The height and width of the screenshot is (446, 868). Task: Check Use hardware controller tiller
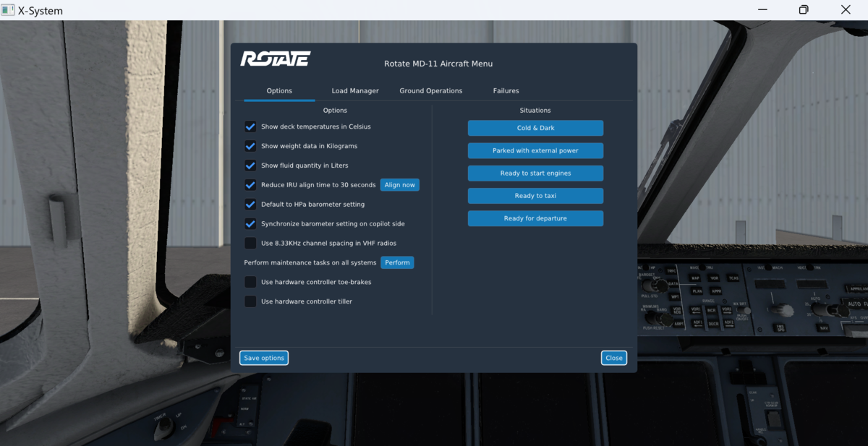250,301
